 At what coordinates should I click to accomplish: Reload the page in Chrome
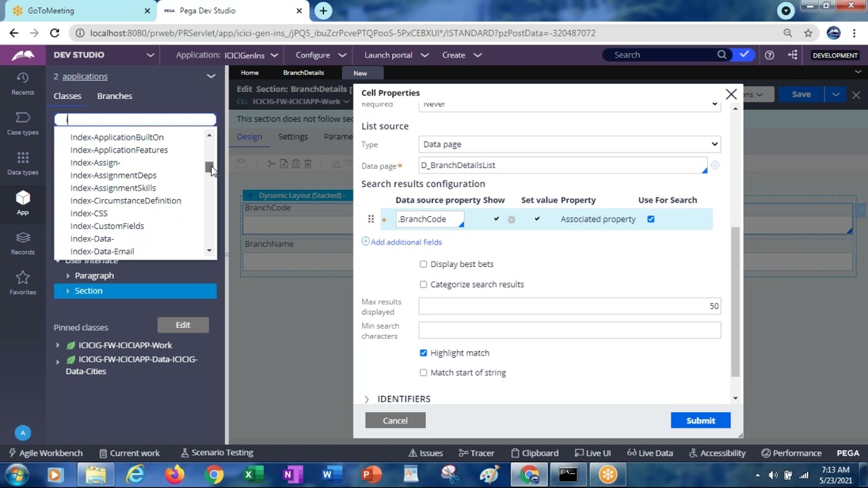pyautogui.click(x=55, y=33)
